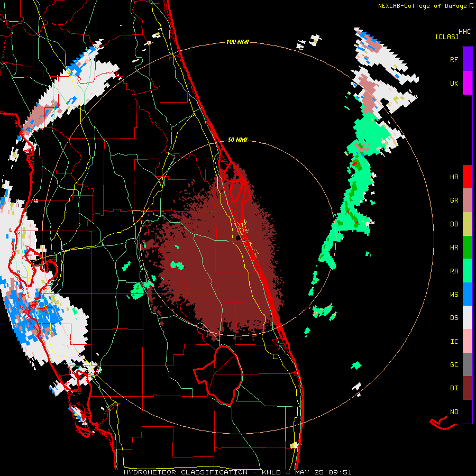Click the 'IC' legend label
This screenshot has height=476, width=476.
[x=454, y=342]
